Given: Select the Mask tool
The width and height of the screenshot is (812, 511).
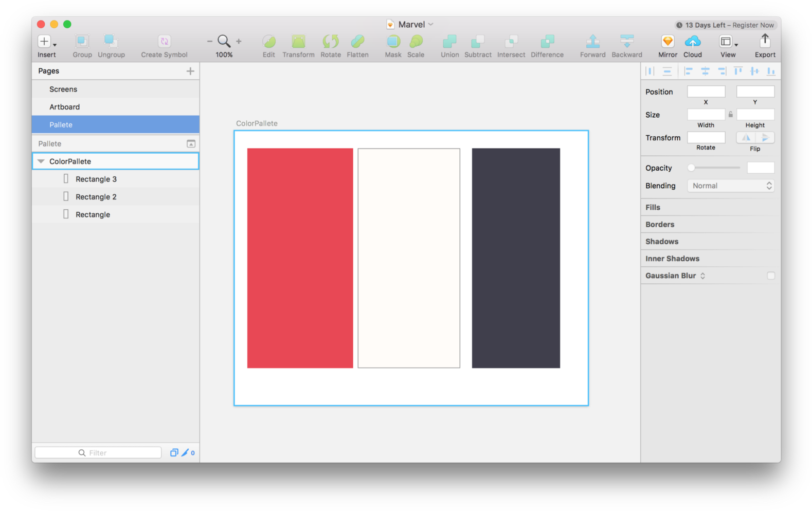Looking at the screenshot, I should (x=393, y=42).
